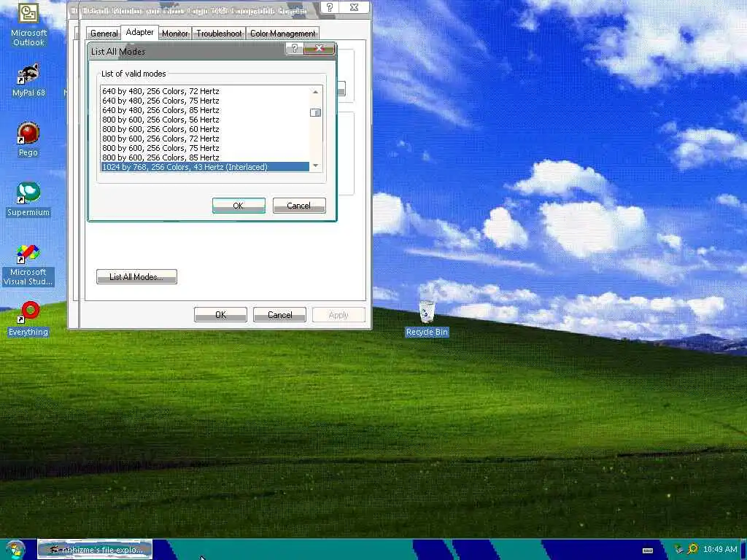Select 800 by 600, 256 Colors, 75 Hertz
747x560 pixels.
[x=205, y=148]
